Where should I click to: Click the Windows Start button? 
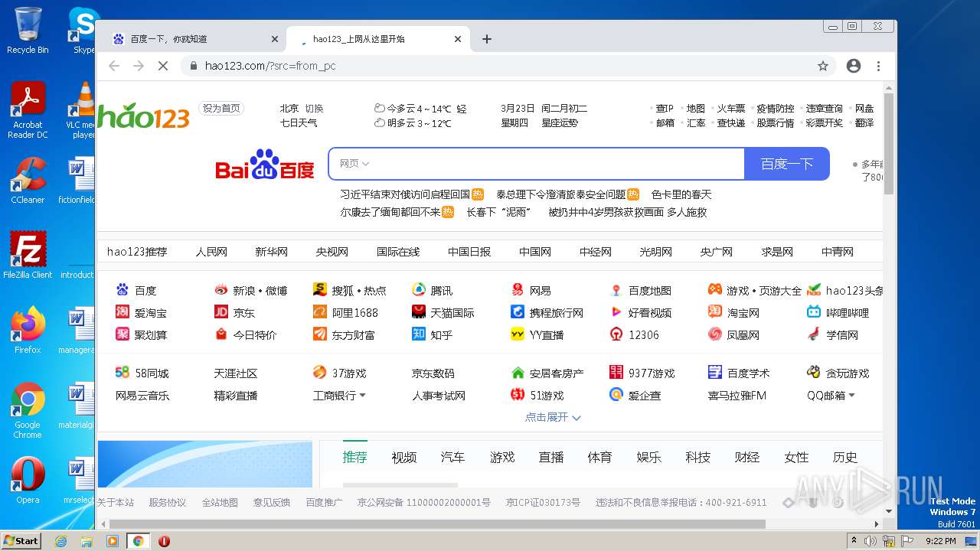click(x=21, y=540)
